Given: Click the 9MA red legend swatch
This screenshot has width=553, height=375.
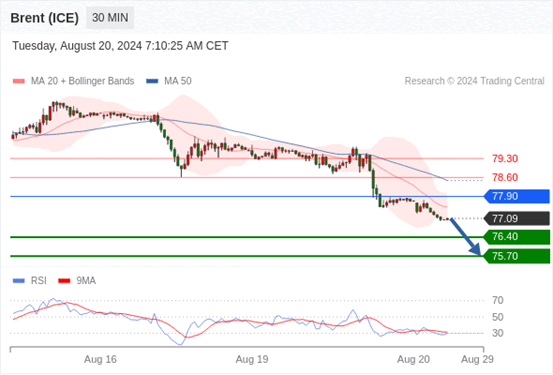Looking at the screenshot, I should pyautogui.click(x=64, y=281).
